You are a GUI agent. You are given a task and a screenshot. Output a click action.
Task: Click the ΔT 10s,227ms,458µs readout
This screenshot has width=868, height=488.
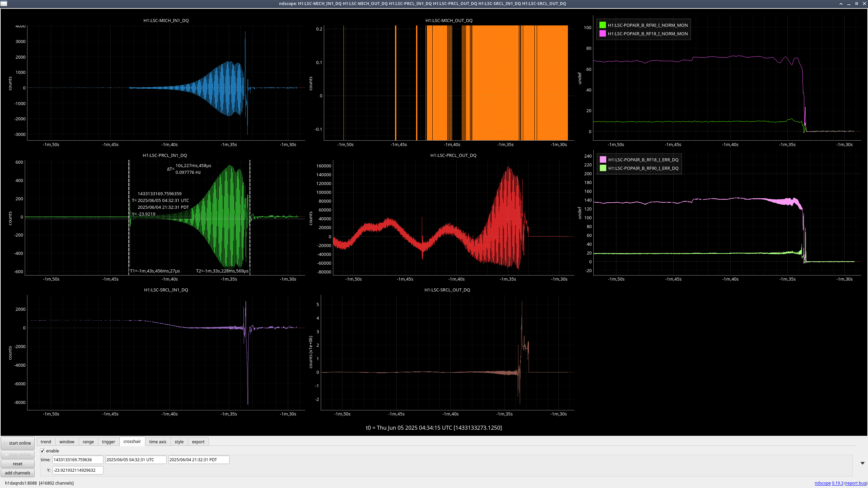coord(193,165)
